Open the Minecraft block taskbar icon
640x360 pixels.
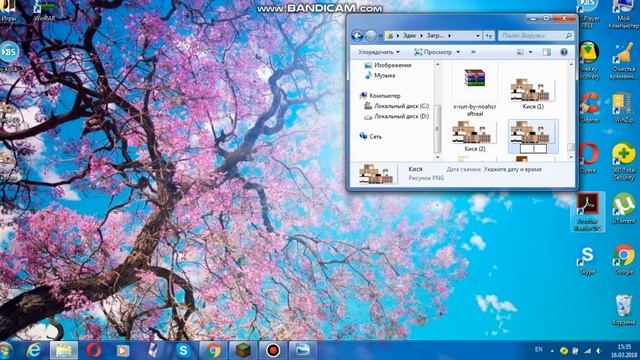243,350
